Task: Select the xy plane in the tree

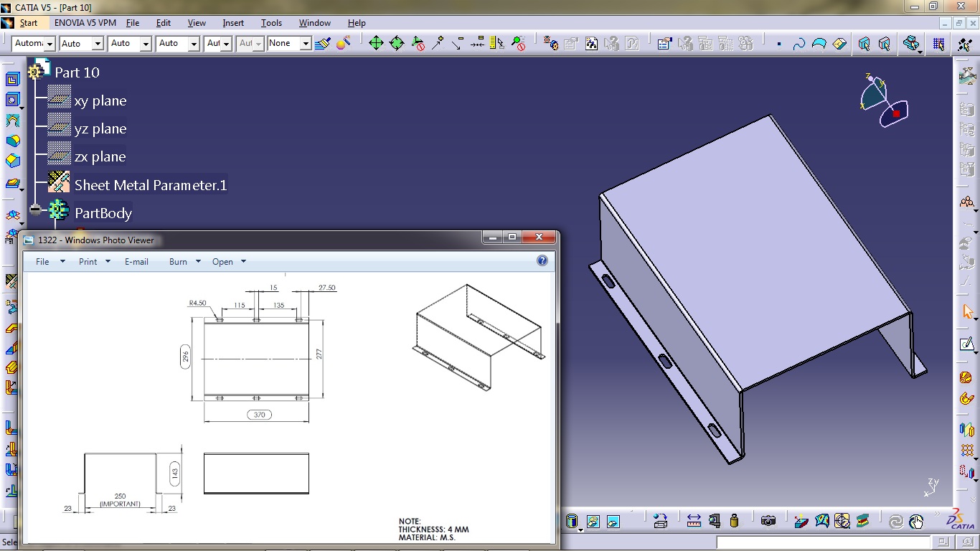Action: (x=100, y=100)
